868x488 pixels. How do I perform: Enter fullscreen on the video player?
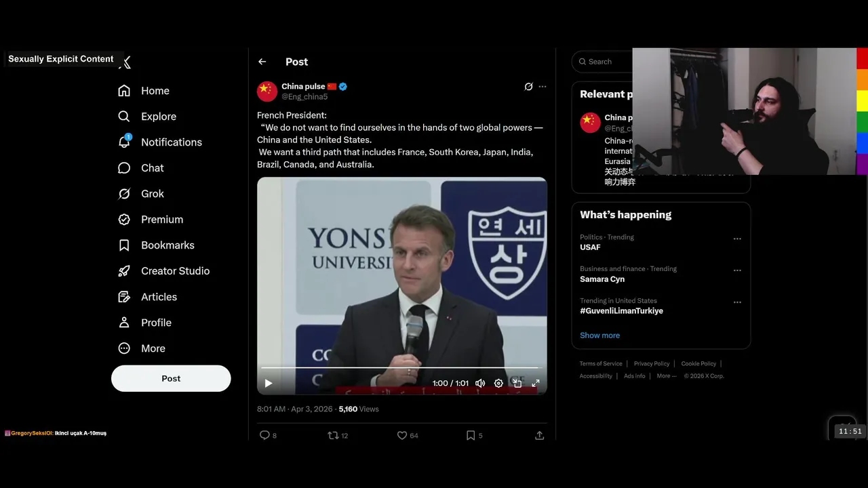[535, 383]
